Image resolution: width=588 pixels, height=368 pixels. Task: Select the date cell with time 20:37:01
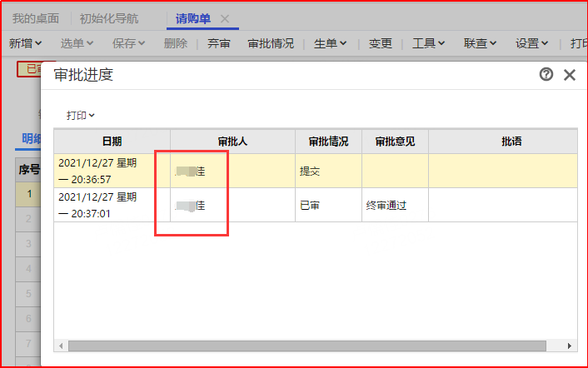112,205
